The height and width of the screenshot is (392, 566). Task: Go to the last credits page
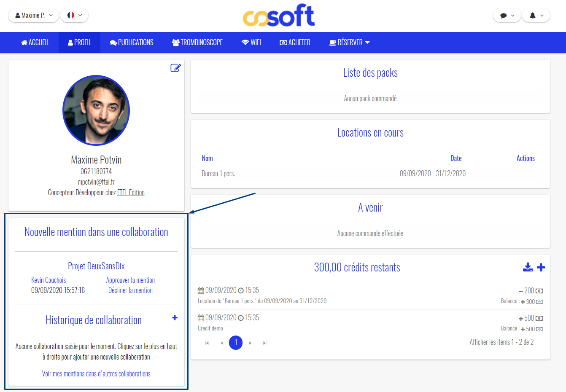pos(264,343)
